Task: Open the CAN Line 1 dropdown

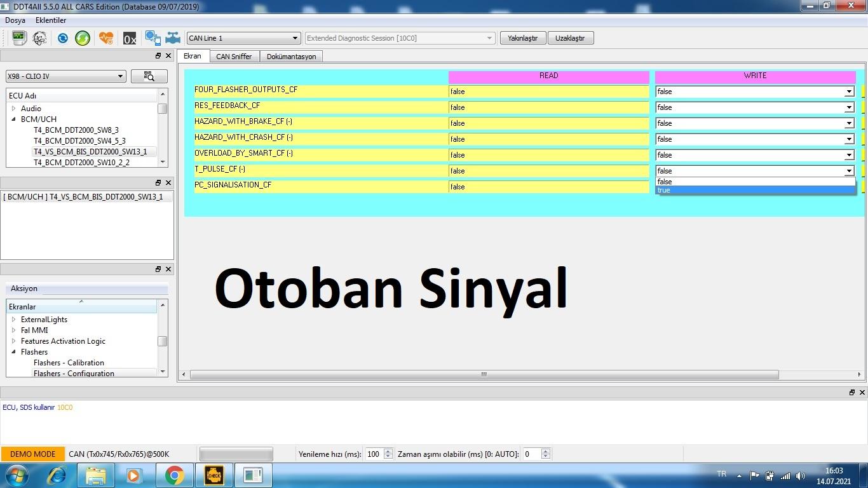Action: click(243, 38)
